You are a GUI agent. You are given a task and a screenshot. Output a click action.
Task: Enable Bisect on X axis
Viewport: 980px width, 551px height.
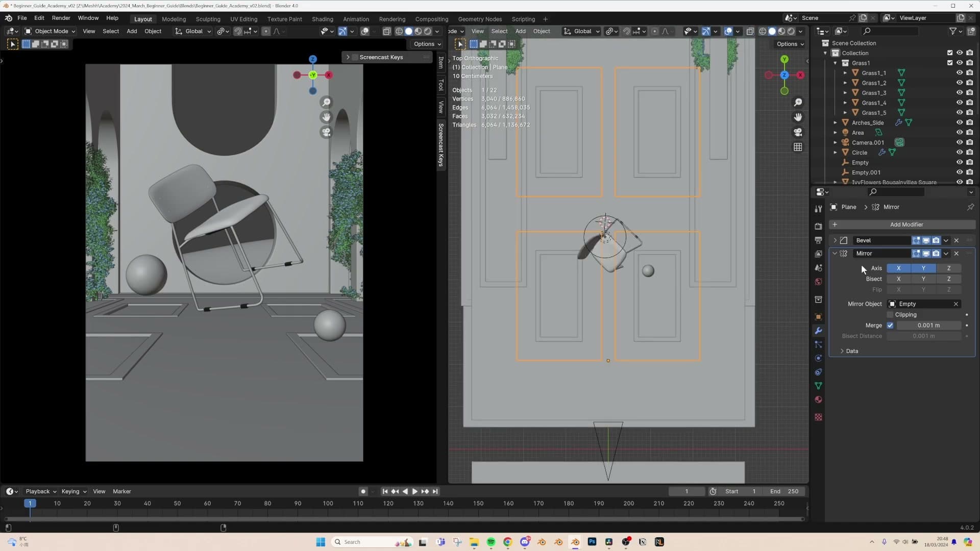click(x=899, y=279)
